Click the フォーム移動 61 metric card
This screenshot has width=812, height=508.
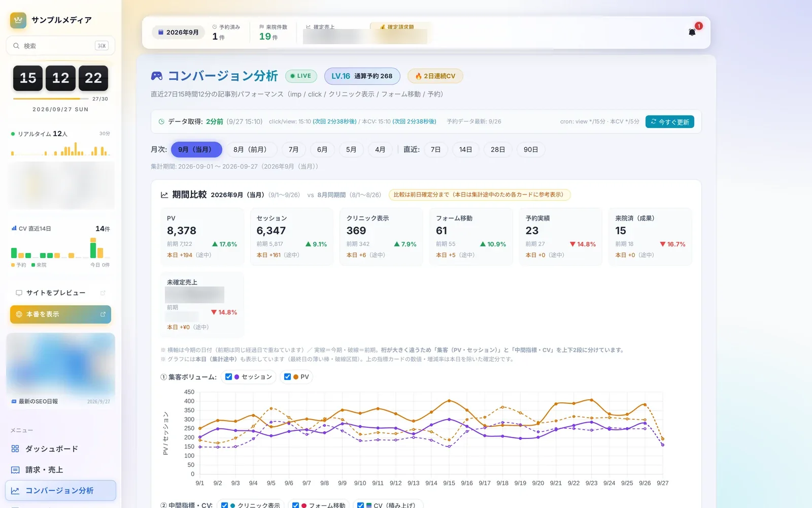tap(471, 237)
